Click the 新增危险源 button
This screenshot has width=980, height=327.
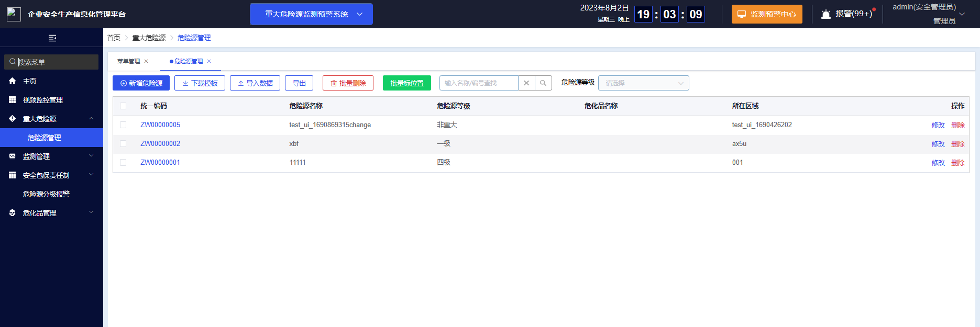[x=141, y=83]
